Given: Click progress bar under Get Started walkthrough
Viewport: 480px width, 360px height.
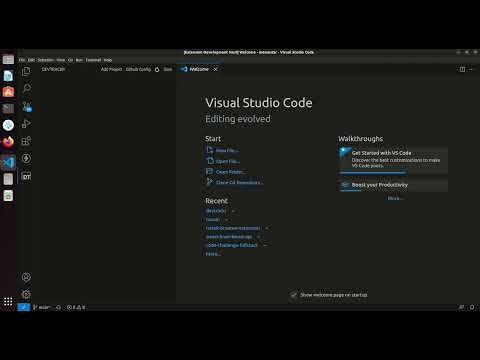Looking at the screenshot, I should coord(373,173).
